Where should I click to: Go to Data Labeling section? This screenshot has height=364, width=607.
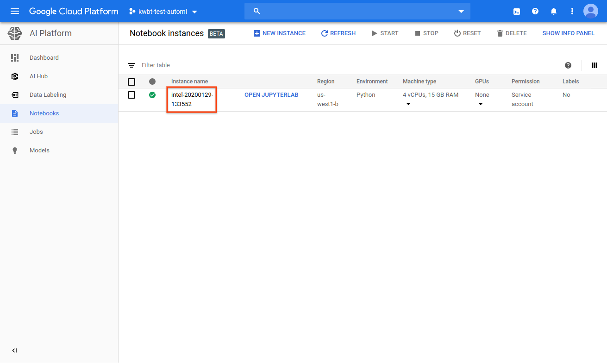[x=59, y=95]
